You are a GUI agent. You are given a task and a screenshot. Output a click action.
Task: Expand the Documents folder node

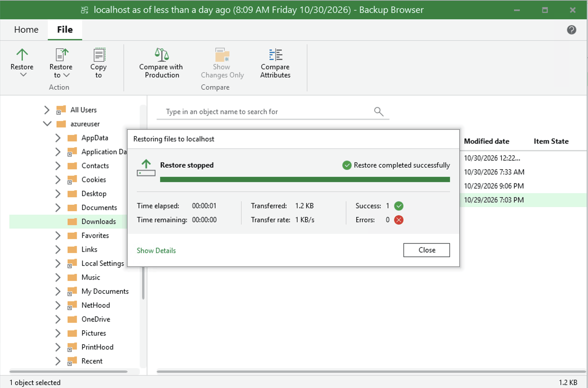click(58, 208)
